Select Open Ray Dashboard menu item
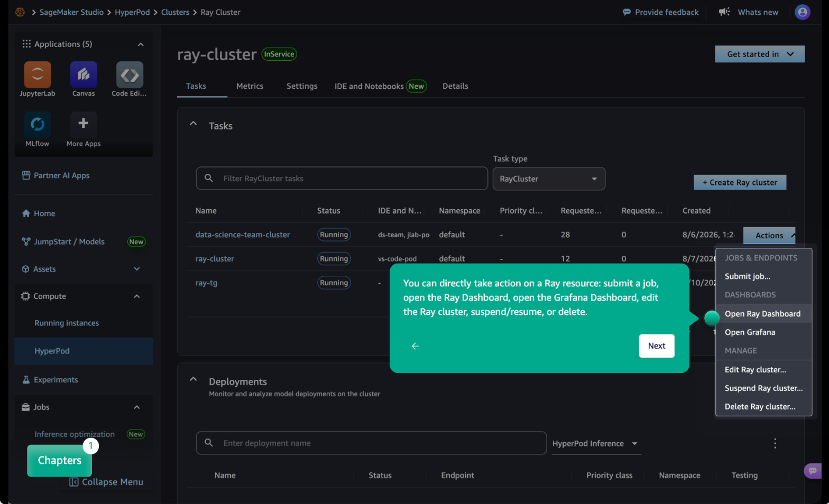The height and width of the screenshot is (504, 829). (763, 314)
